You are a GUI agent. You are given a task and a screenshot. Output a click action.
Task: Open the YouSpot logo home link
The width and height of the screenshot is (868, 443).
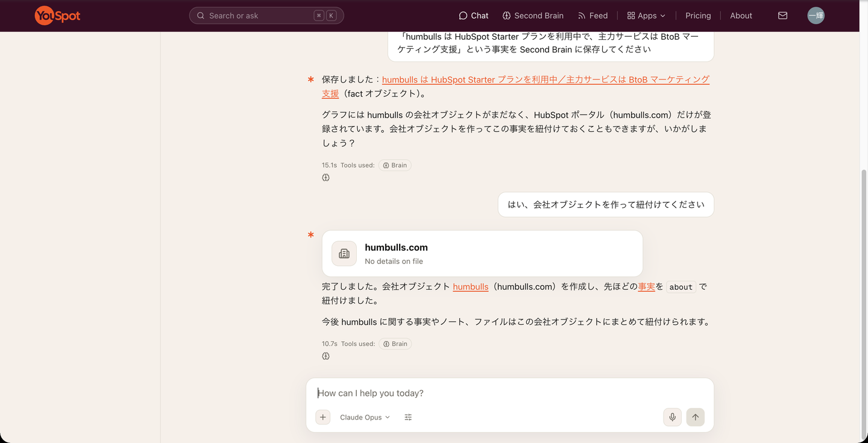pyautogui.click(x=57, y=16)
